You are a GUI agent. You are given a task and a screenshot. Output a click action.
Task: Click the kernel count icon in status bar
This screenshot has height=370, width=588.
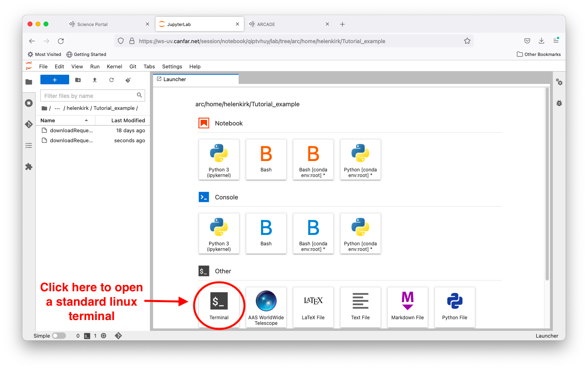pyautogui.click(x=104, y=336)
